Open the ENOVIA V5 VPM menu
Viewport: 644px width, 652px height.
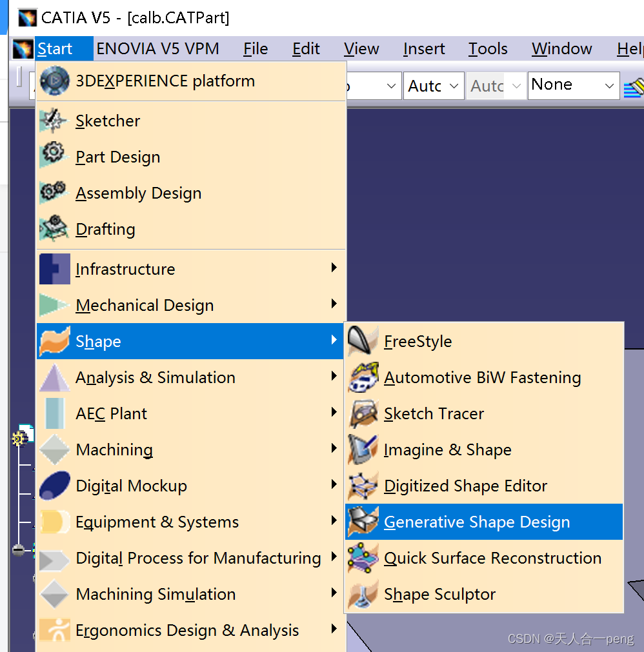(x=157, y=48)
